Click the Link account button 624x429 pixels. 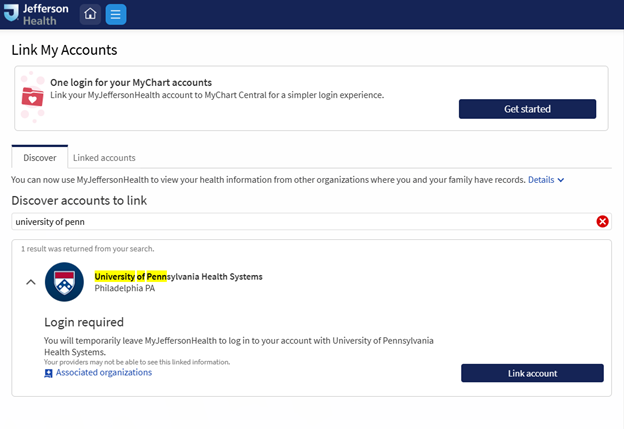pos(532,373)
